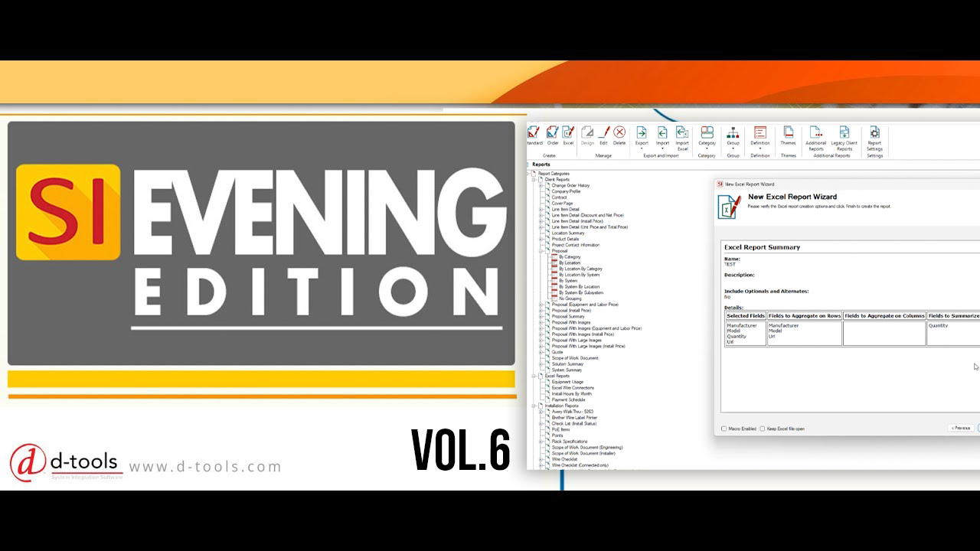Select the Payment Schedule report
980x551 pixels.
pyautogui.click(x=570, y=399)
